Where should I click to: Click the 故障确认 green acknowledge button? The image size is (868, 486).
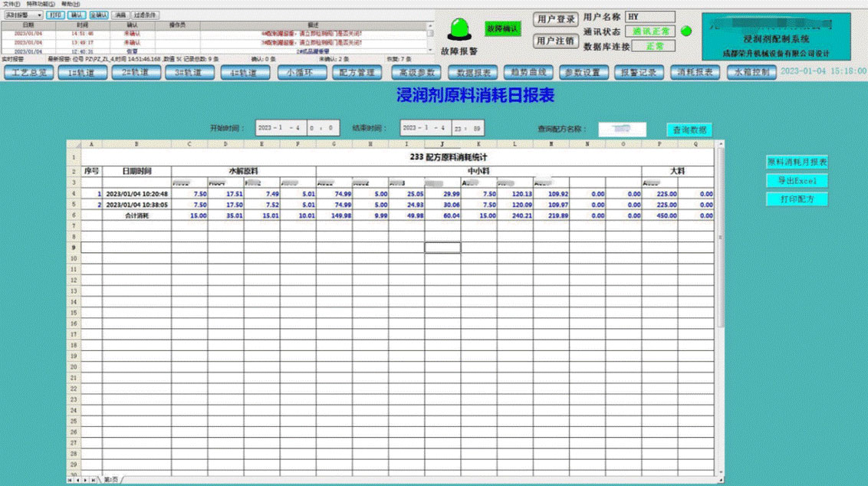tap(502, 28)
